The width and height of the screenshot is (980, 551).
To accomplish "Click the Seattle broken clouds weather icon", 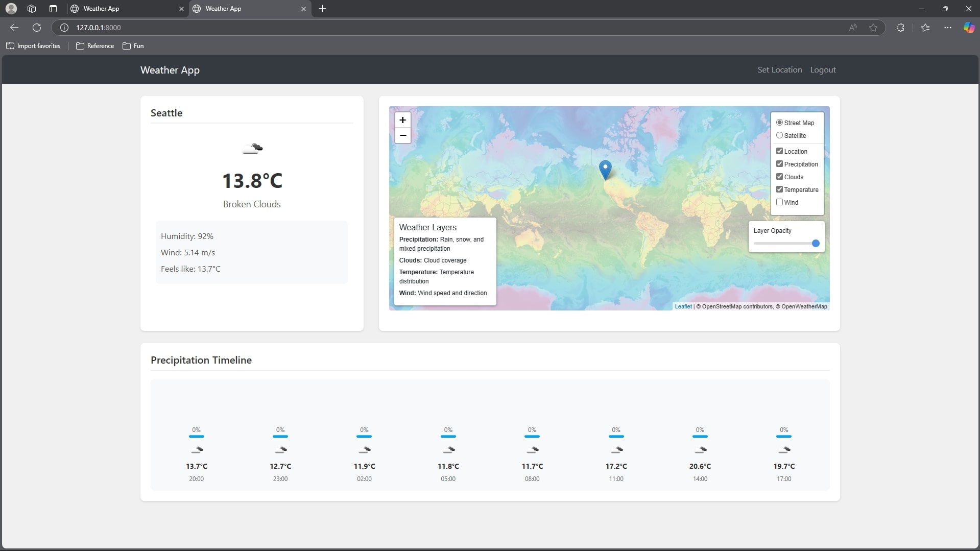I will tap(252, 148).
